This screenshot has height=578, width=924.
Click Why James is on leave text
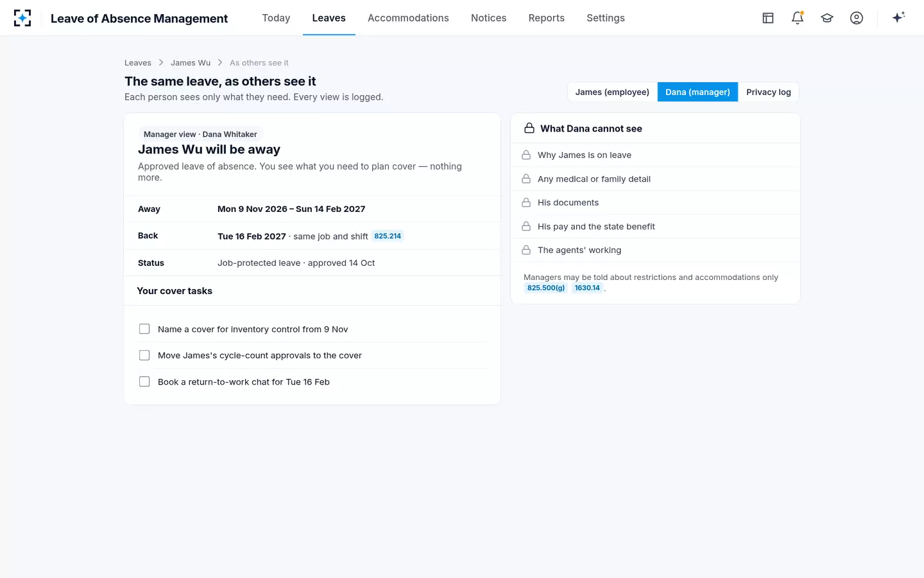585,155
